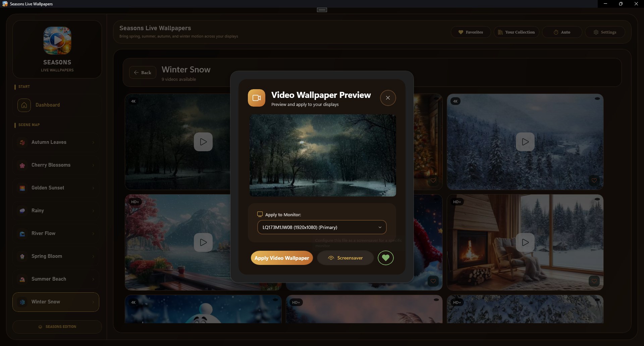Viewport: 644px width, 346px height.
Task: Click the orange camera icon in dialog header
Action: [x=257, y=98]
